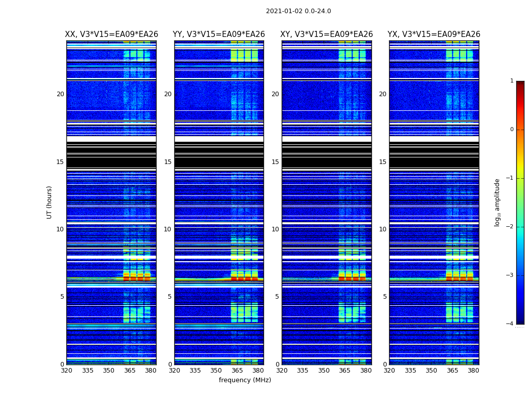
Task: Click the YX polarization panel title
Action: pyautogui.click(x=434, y=34)
